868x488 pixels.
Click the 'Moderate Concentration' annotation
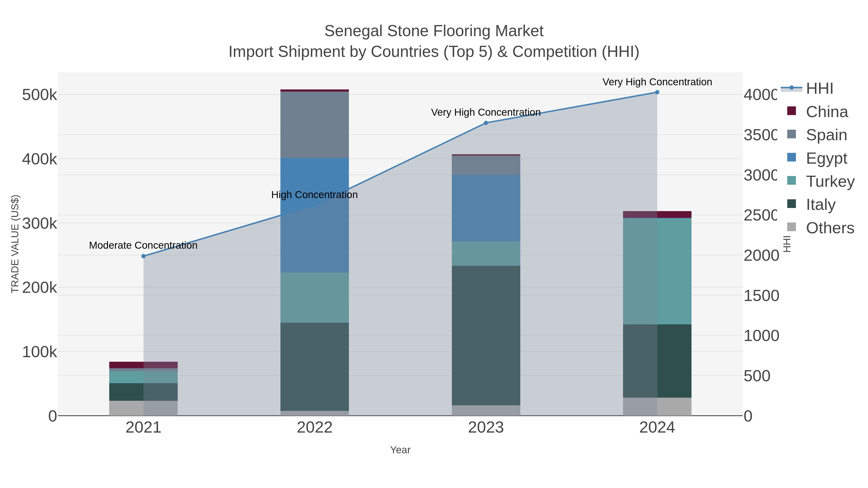click(x=143, y=246)
